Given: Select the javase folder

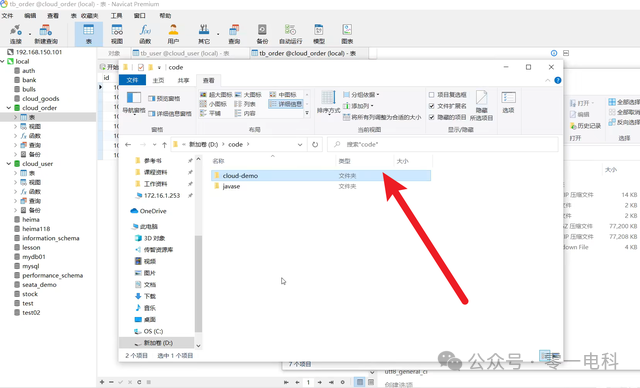Looking at the screenshot, I should pos(231,186).
